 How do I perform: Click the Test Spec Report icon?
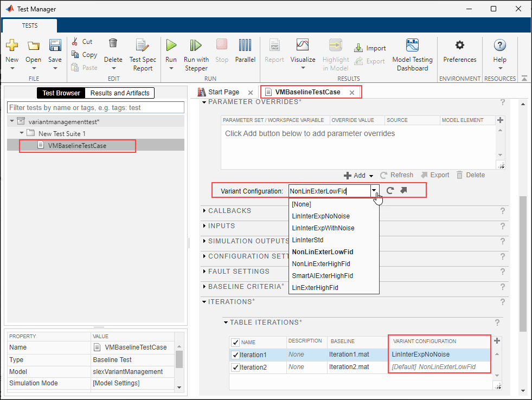[x=143, y=46]
